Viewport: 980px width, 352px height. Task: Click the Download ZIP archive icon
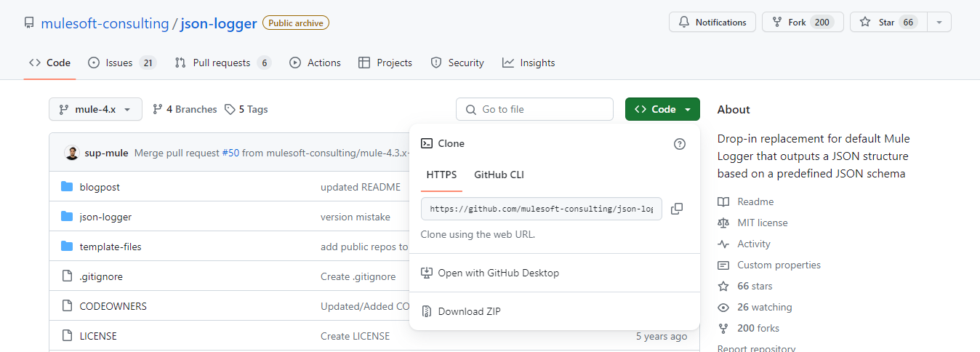(427, 311)
